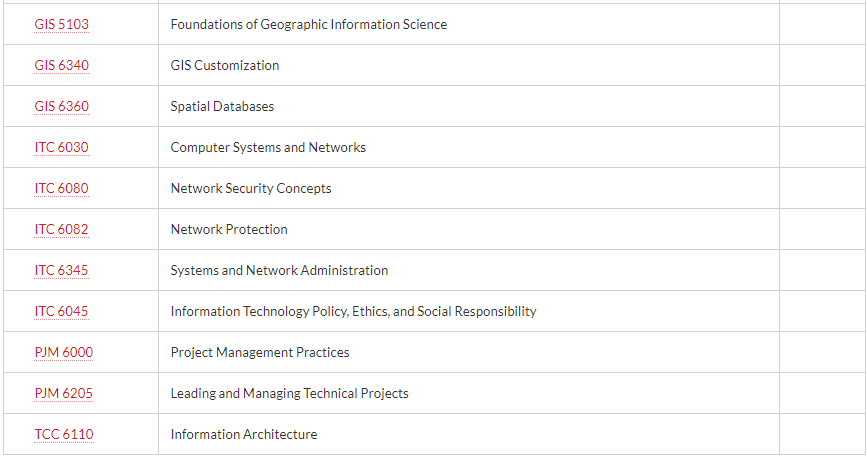The width and height of the screenshot is (867, 457).
Task: Open the ITC 6030 course link
Action: click(x=61, y=147)
